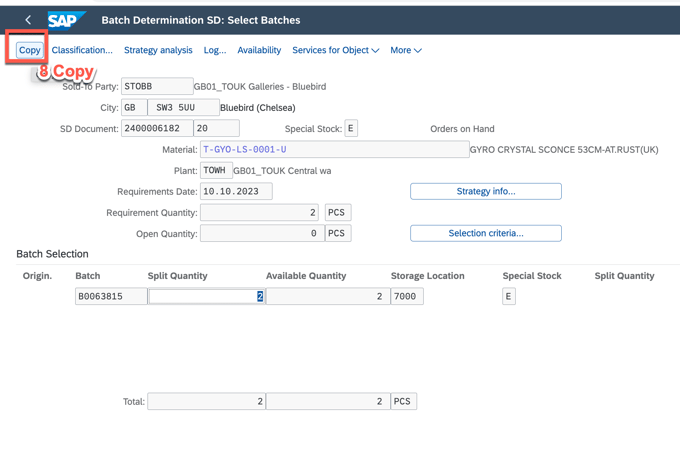Click the SD Document number field
Viewport: 680px width, 450px height.
pos(156,129)
